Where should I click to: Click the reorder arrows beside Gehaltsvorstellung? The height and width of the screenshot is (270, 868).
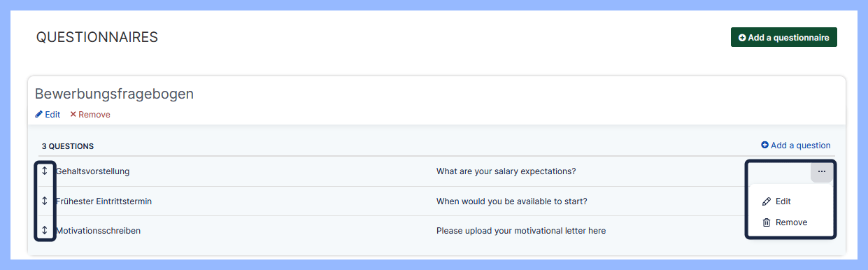click(45, 171)
